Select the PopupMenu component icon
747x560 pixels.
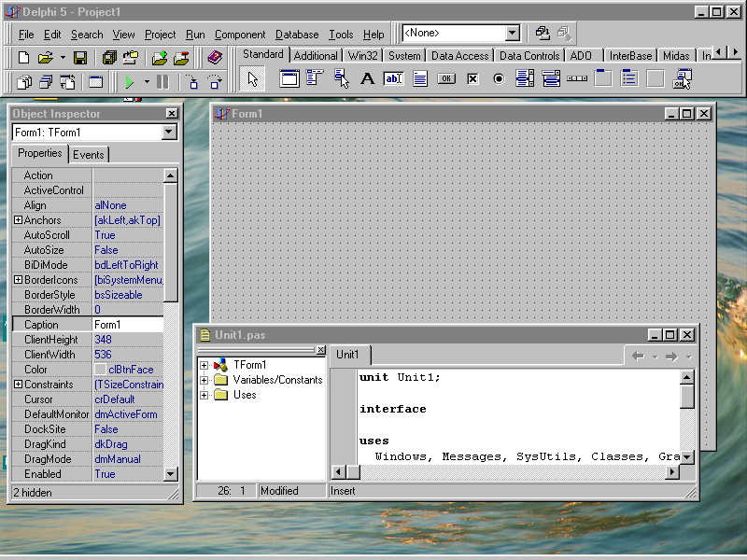[341, 78]
